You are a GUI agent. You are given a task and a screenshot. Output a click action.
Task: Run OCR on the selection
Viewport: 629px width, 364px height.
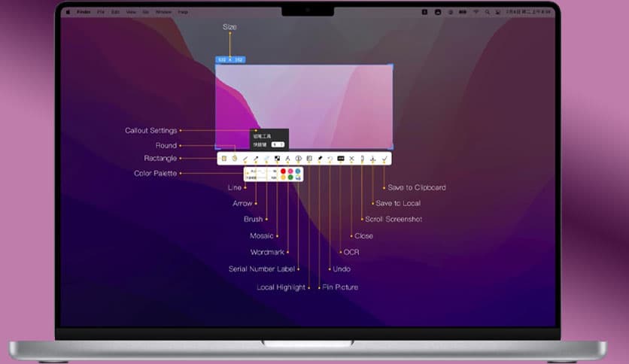point(341,159)
